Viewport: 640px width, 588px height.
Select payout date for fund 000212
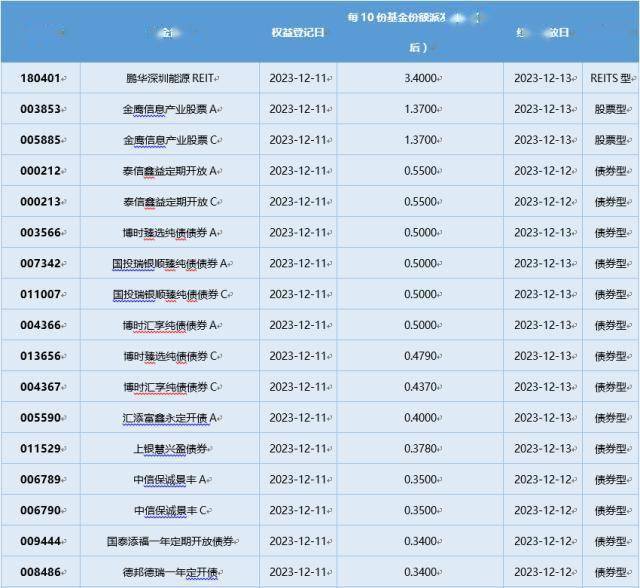coord(543,171)
